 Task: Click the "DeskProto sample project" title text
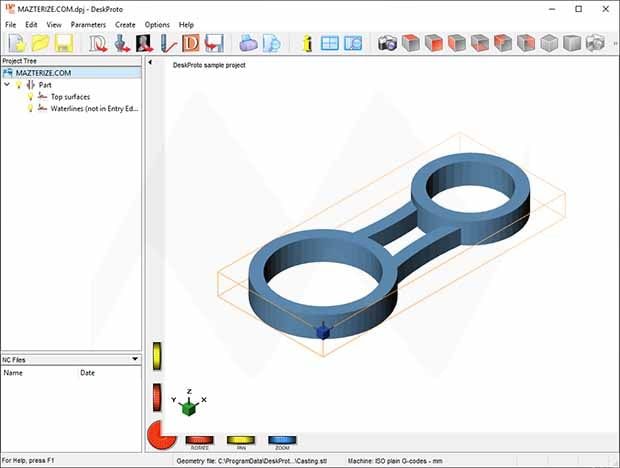click(x=209, y=65)
